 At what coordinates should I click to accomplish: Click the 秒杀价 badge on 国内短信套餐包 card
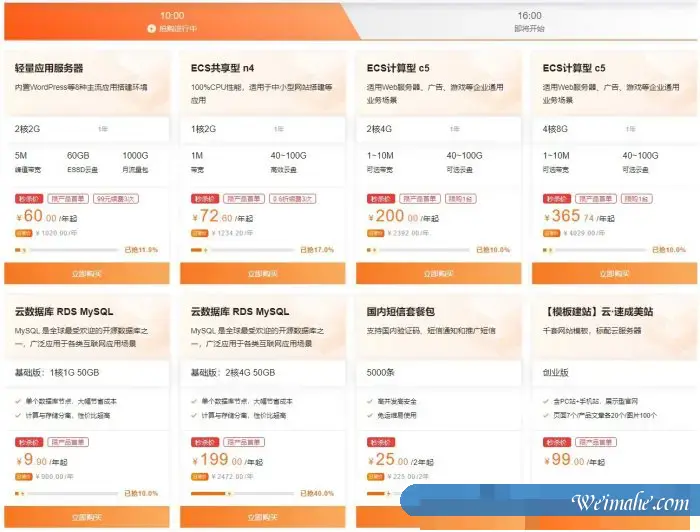(x=381, y=442)
